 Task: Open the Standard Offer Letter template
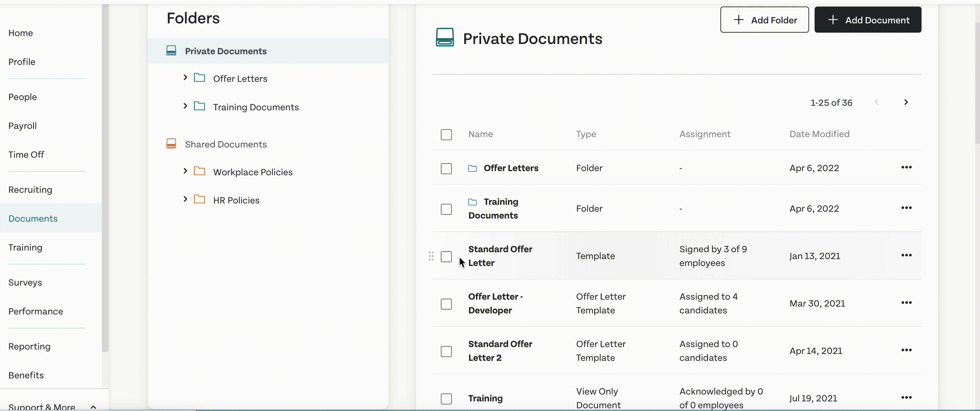click(500, 256)
